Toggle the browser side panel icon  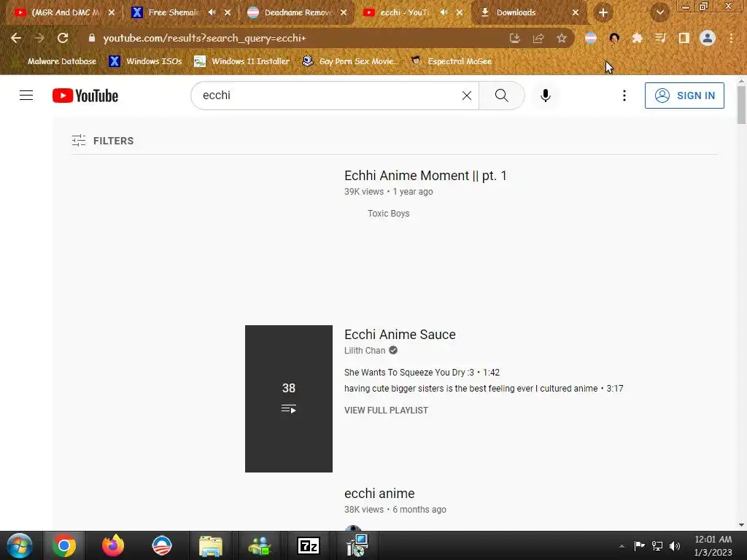[x=684, y=38]
